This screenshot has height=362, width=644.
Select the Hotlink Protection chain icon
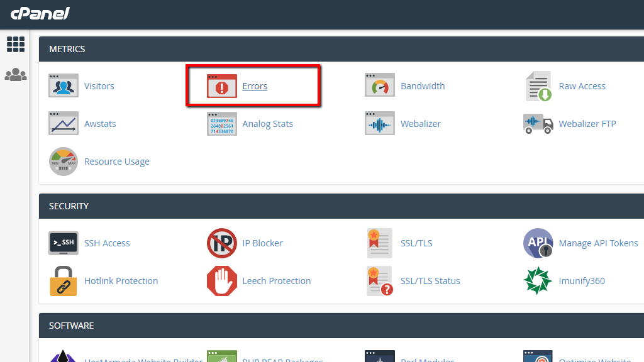pos(63,280)
